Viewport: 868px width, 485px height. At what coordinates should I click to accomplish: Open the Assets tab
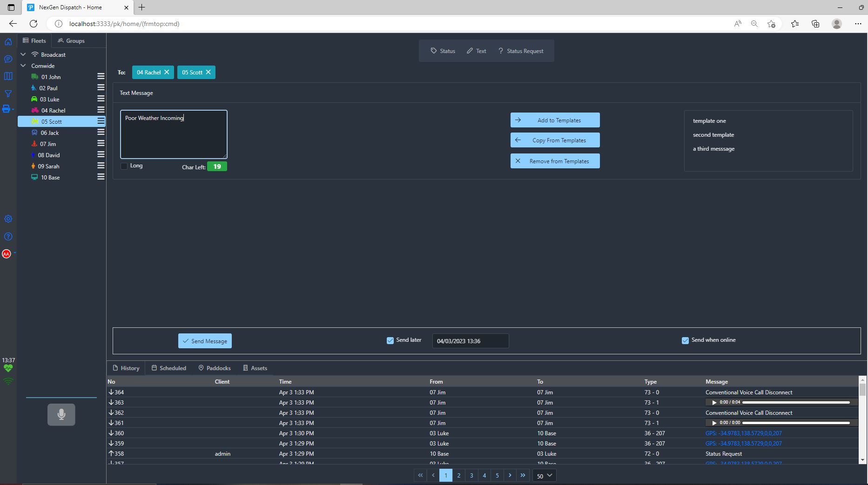point(255,368)
